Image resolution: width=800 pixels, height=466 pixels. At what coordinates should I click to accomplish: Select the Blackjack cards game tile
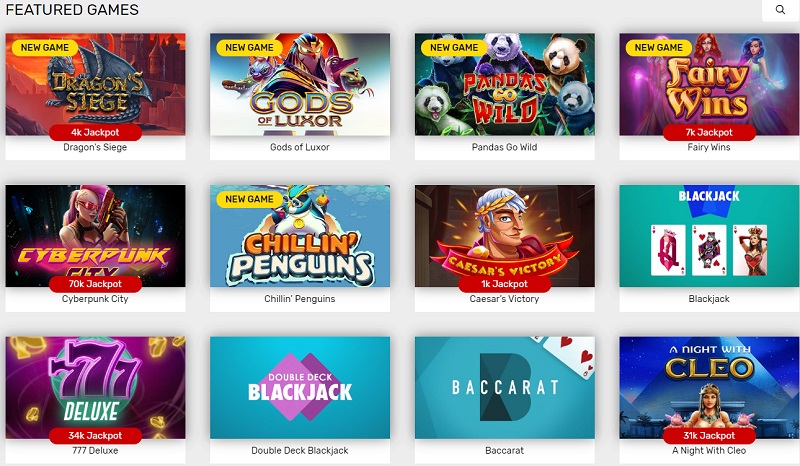pyautogui.click(x=709, y=236)
